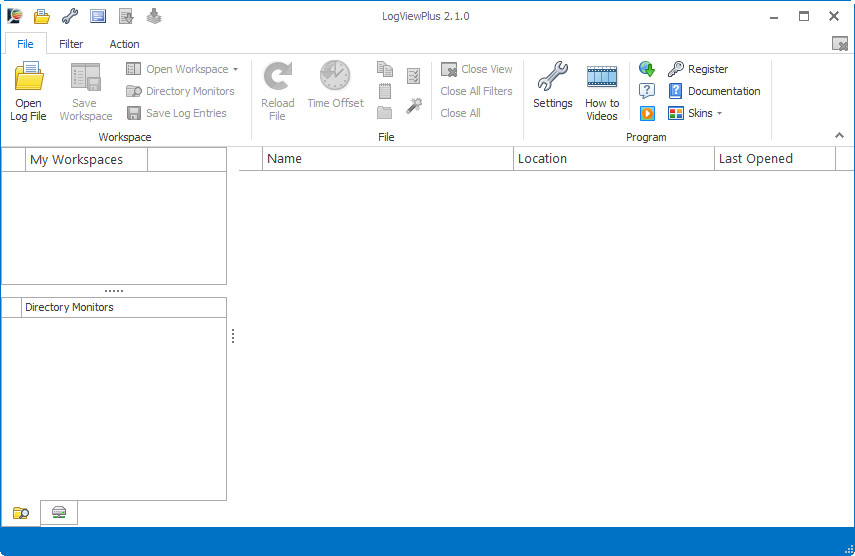Click the orange play icon in Program group
The height and width of the screenshot is (556, 855).
647,113
